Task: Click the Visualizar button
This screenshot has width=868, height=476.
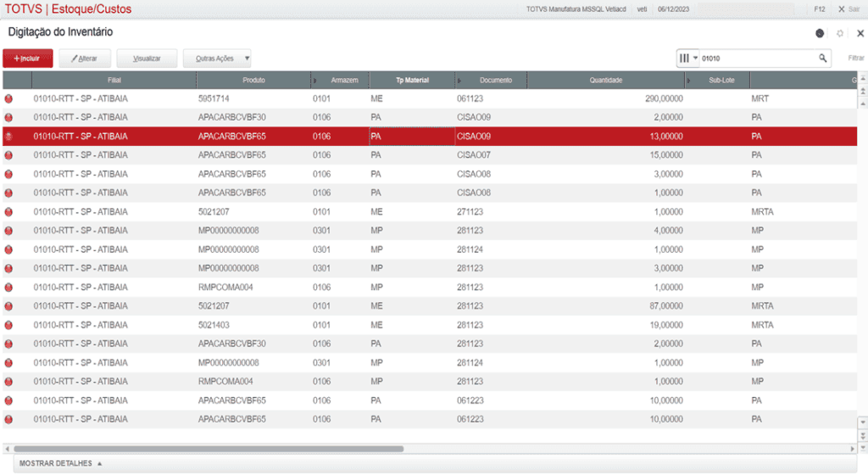Action: click(x=147, y=59)
